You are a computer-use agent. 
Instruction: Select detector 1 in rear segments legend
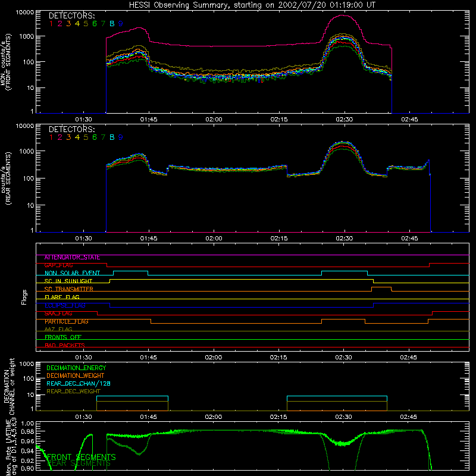click(51, 137)
